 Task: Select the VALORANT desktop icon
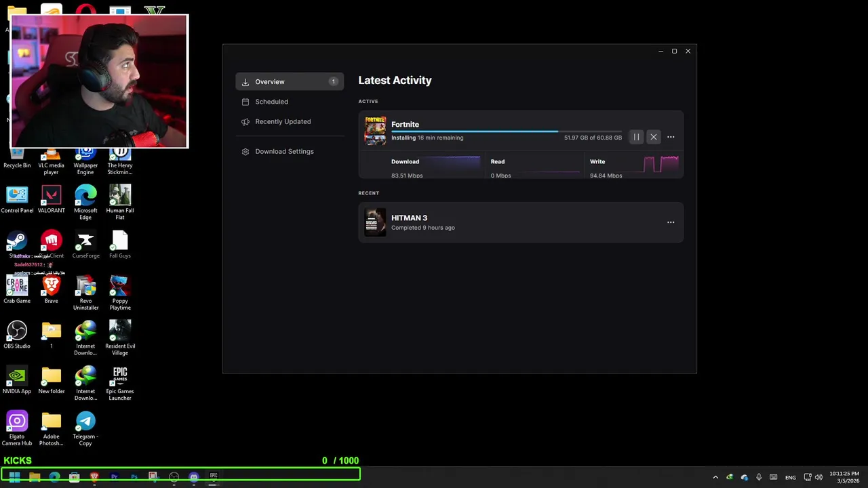(51, 199)
